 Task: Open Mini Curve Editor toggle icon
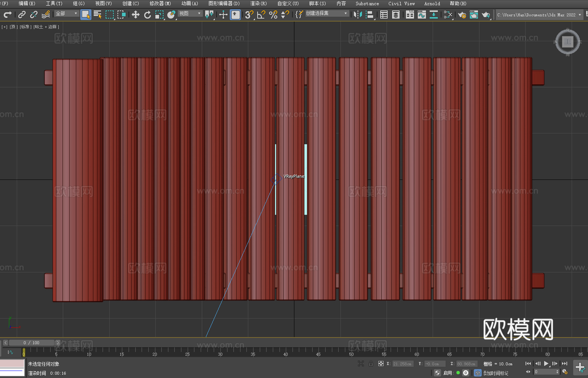pyautogui.click(x=10, y=352)
